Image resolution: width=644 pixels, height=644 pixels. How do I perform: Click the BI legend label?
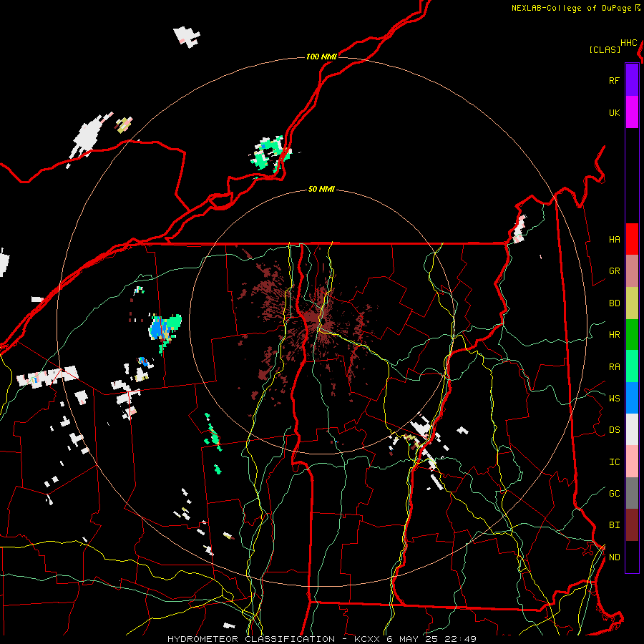coord(614,525)
